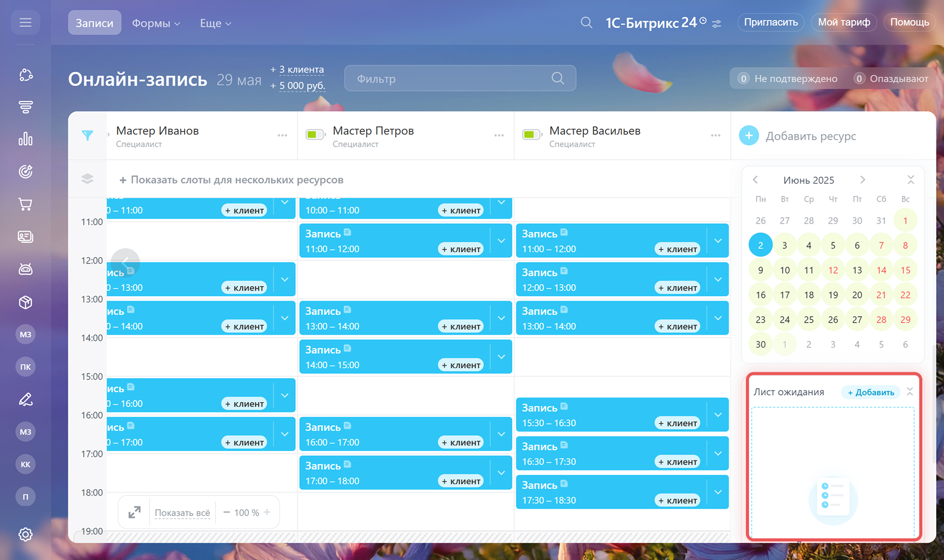Expand Петров 14:00 – 15:00 booking chevron
The height and width of the screenshot is (560, 944).
point(501,357)
